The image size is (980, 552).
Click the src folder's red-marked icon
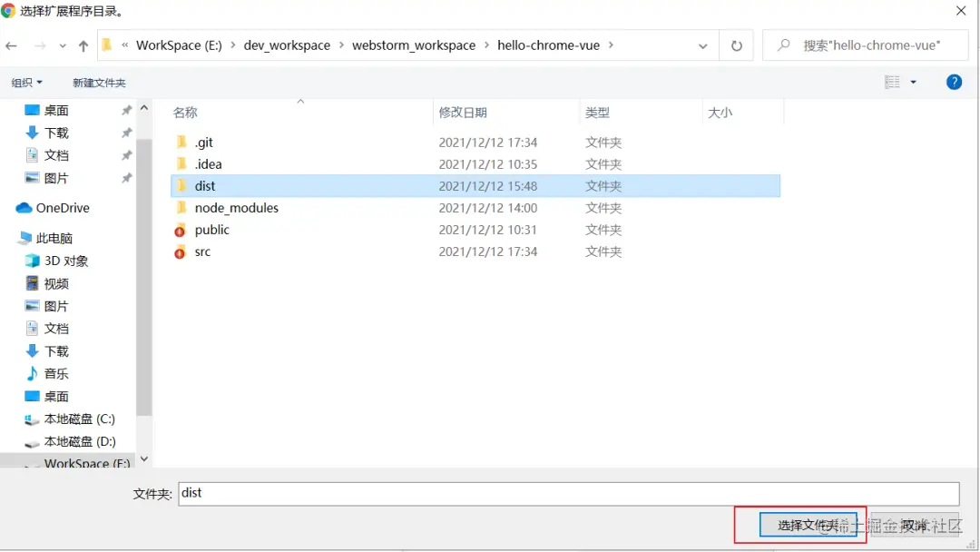(x=180, y=251)
